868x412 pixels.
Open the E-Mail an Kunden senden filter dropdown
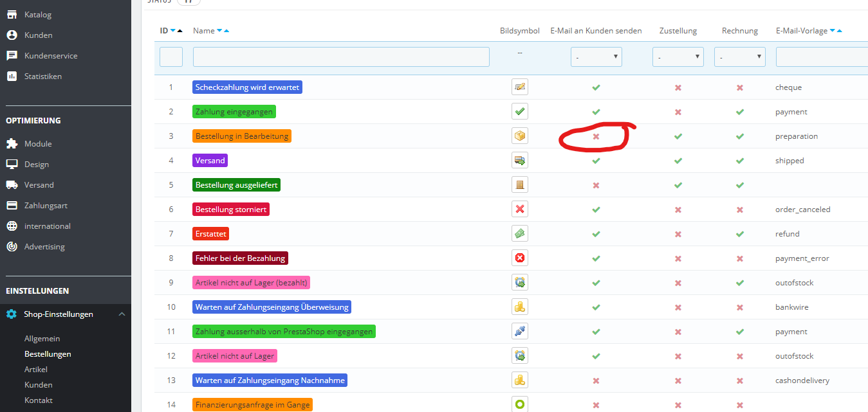point(596,57)
